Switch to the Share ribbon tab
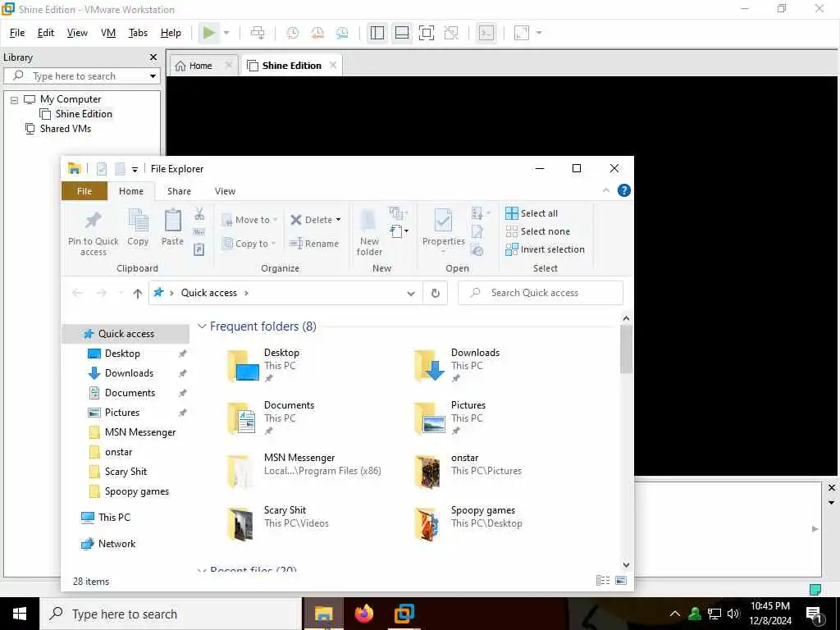Screen dimensions: 840x630 pos(179,191)
